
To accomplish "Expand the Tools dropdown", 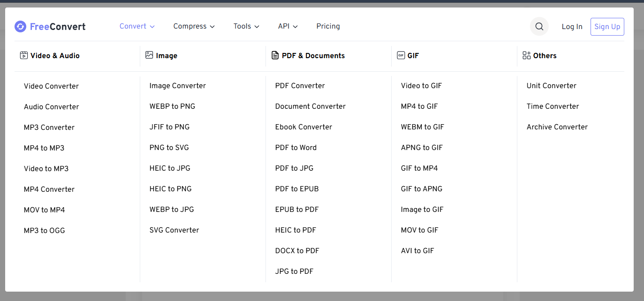I will (x=246, y=26).
